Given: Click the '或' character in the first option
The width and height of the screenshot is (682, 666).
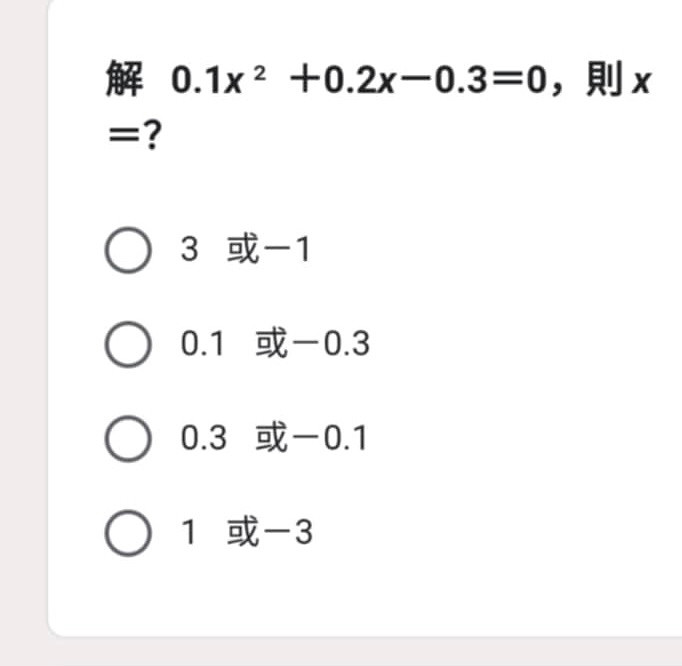Looking at the screenshot, I should tap(243, 249).
